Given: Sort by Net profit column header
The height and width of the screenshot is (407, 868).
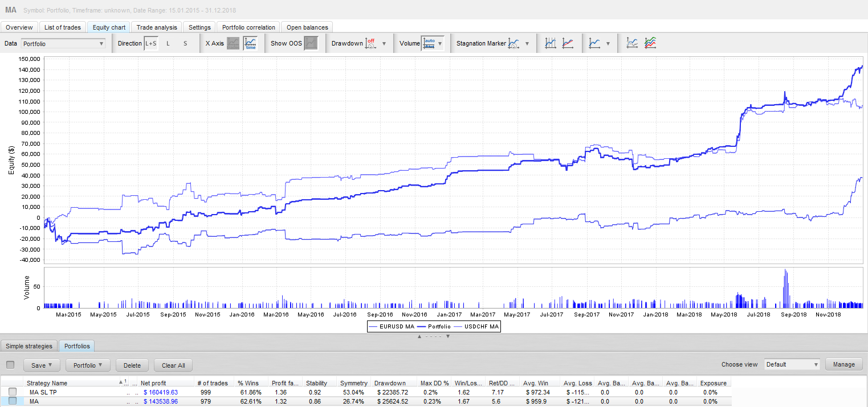Looking at the screenshot, I should coord(154,383).
